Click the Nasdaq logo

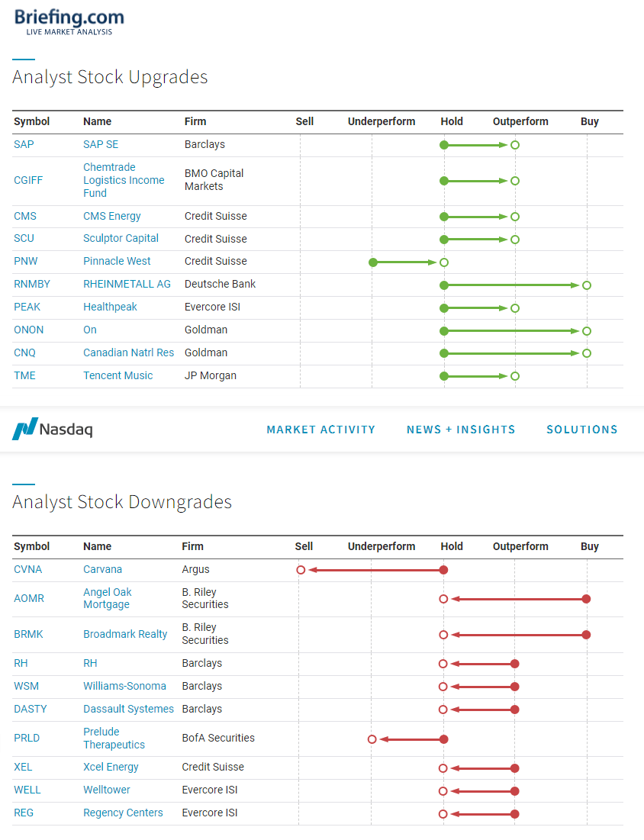[53, 429]
